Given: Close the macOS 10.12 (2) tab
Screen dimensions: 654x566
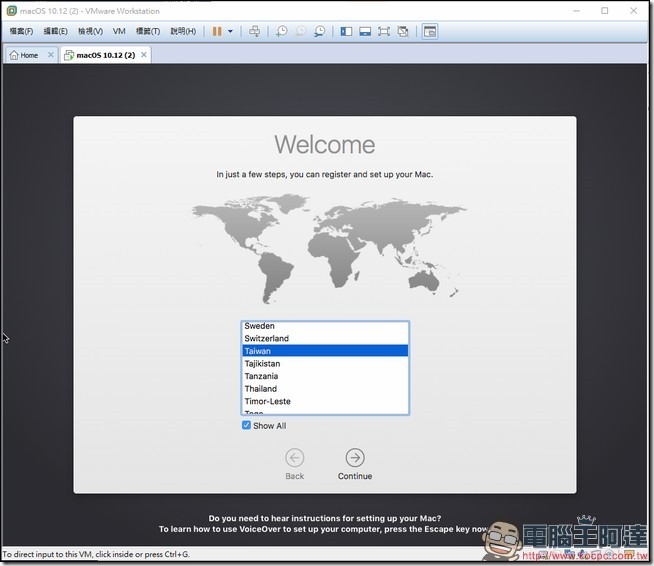Looking at the screenshot, I should 144,55.
